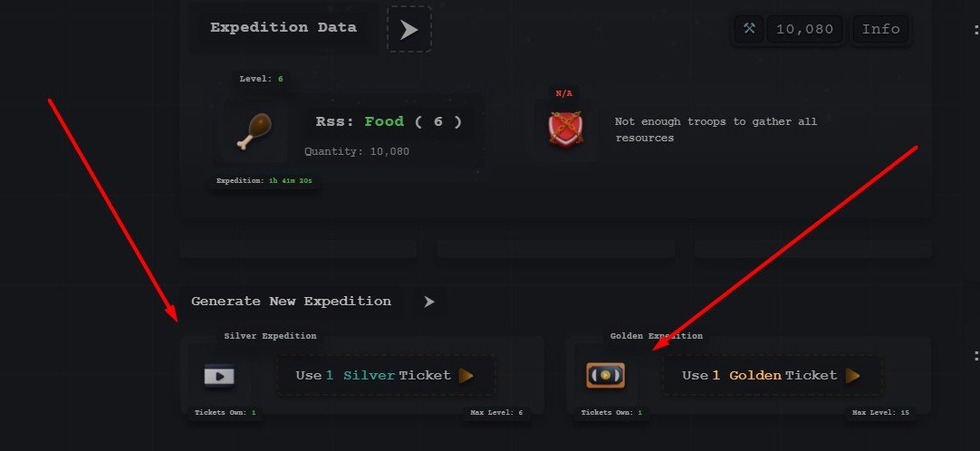980x451 pixels.
Task: Select the Level: 6 badge above the food icon
Action: (x=261, y=79)
